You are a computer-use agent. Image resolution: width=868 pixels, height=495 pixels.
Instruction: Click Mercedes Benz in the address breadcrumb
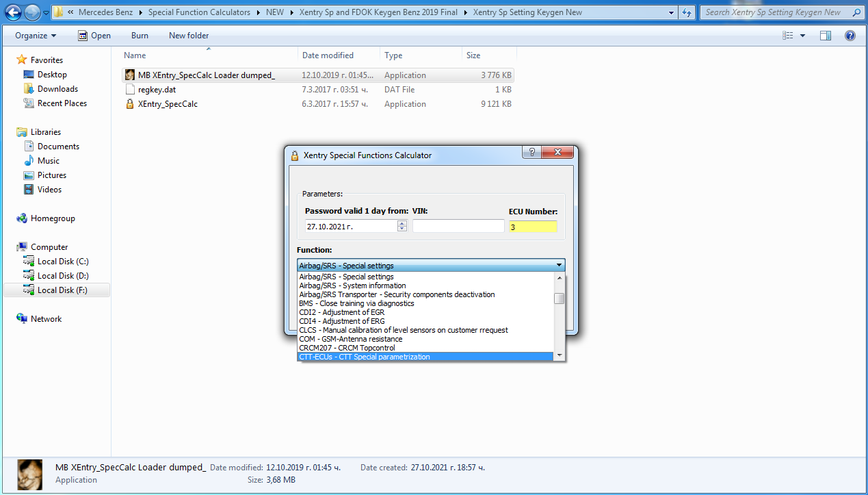105,12
